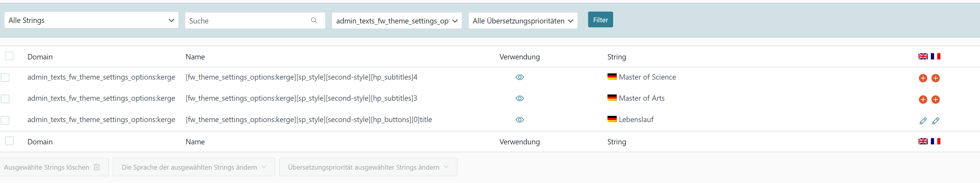Click the name ending hp_subtitles]4
Image resolution: width=980 pixels, height=183 pixels.
pos(301,77)
